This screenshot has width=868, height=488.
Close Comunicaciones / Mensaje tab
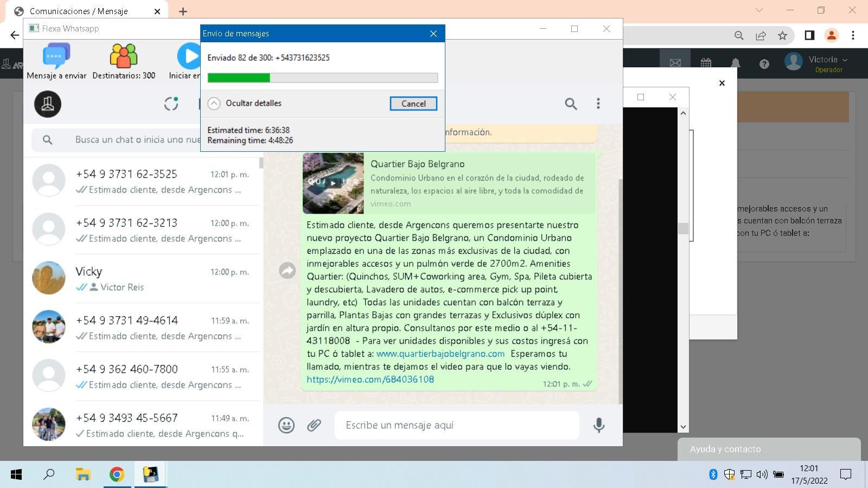point(157,11)
